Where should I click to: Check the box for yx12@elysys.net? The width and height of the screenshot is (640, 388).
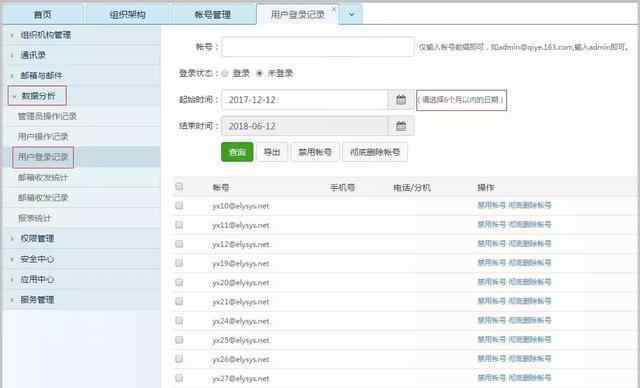point(179,244)
